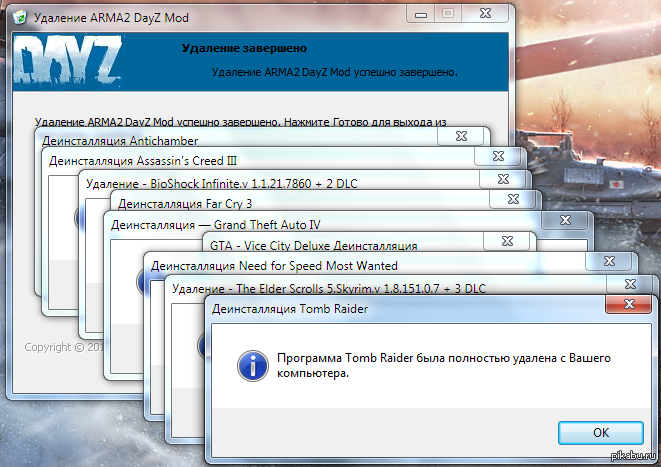Viewport: 661px width, 467px height.
Task: Click title text "GTA - Vice City Deluxe Деинсталляция"
Action: point(314,246)
